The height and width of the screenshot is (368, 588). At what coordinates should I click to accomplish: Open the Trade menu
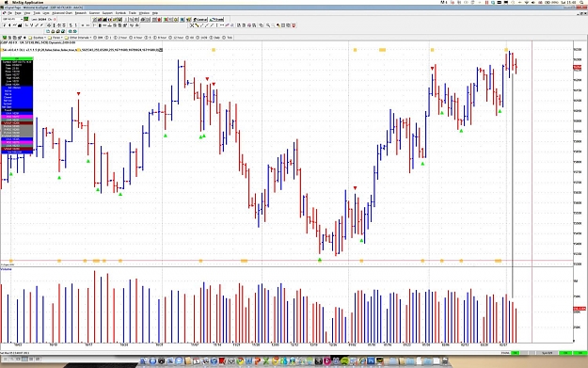133,13
